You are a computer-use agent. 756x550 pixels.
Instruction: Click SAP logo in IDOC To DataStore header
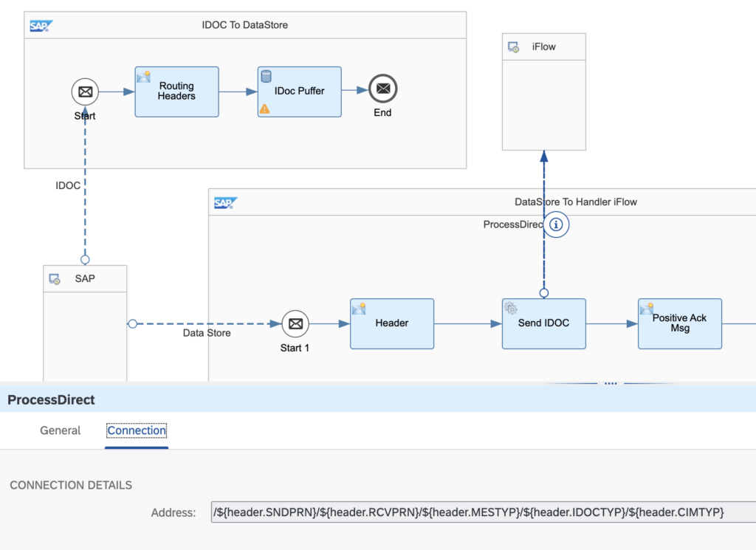tap(41, 26)
